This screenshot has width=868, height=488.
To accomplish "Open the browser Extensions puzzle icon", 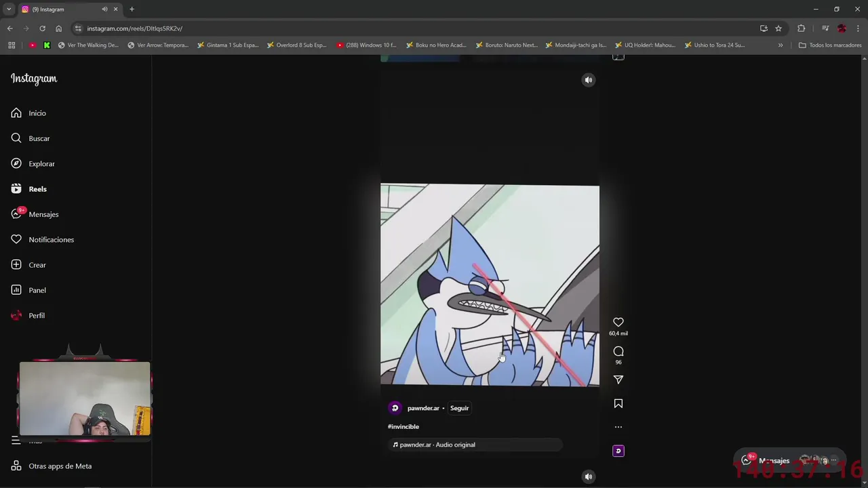I will (802, 28).
